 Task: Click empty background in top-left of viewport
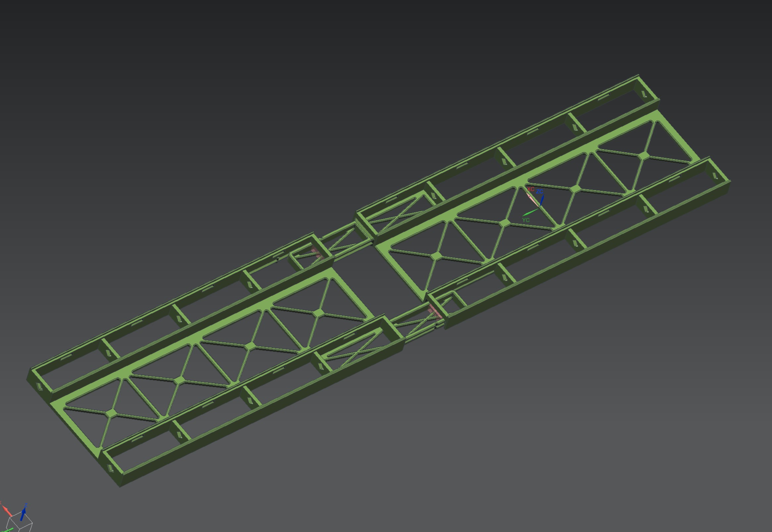[x=67, y=50]
